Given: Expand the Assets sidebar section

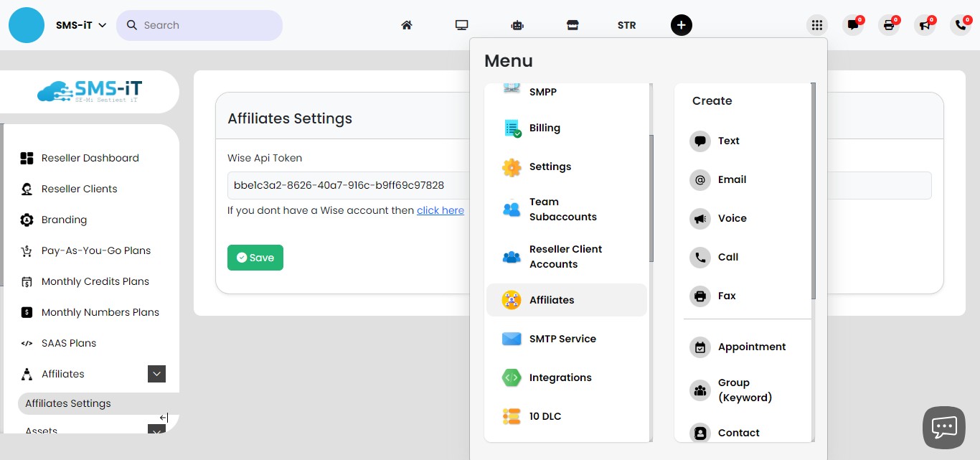Looking at the screenshot, I should tap(156, 430).
